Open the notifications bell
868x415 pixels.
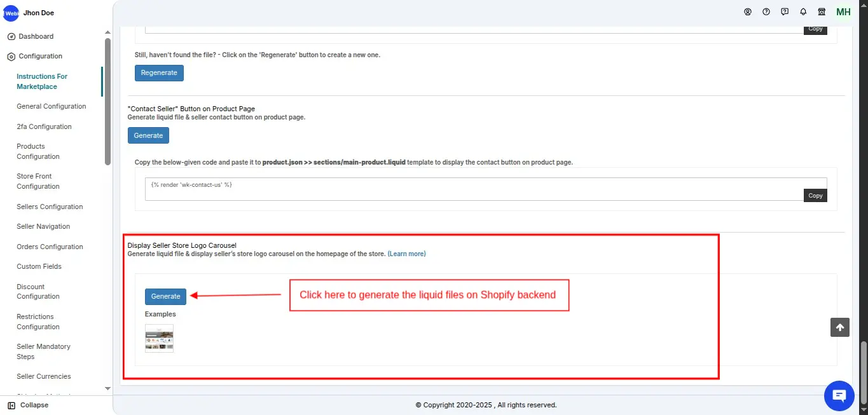pos(803,11)
